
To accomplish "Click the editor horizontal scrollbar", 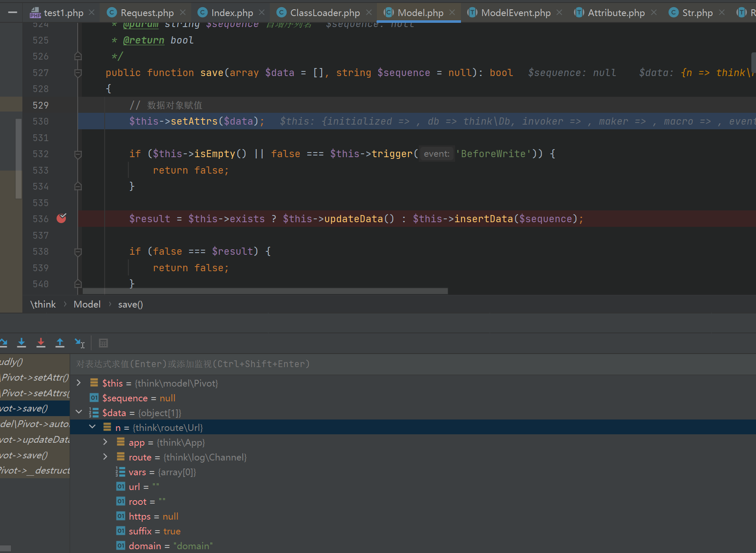I will coord(265,291).
